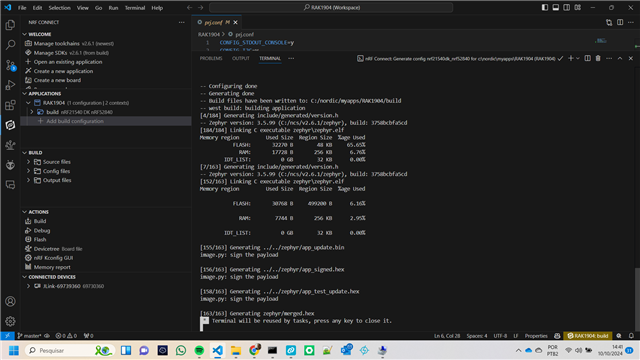Run the Build action
Viewport: 640px width, 360px height.
click(40, 221)
